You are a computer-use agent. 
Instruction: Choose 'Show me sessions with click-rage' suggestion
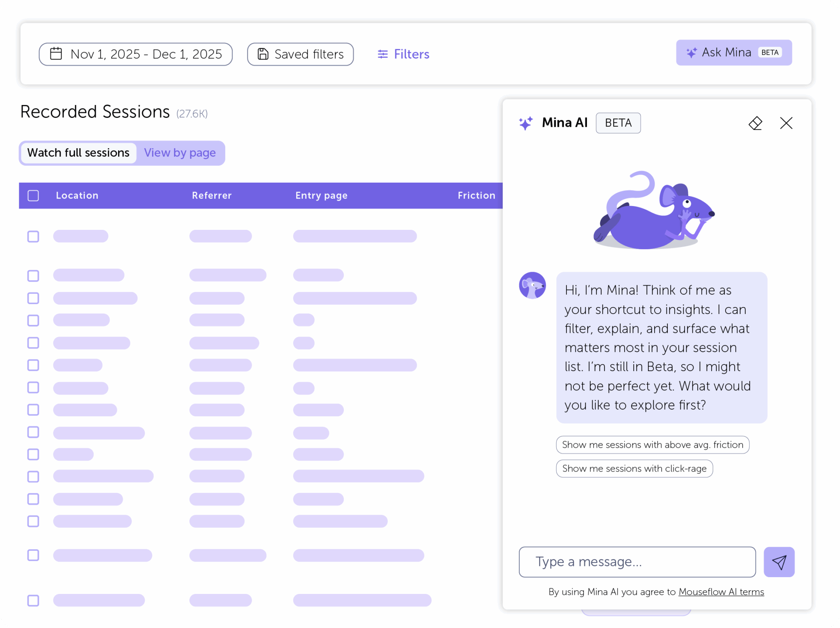(634, 468)
